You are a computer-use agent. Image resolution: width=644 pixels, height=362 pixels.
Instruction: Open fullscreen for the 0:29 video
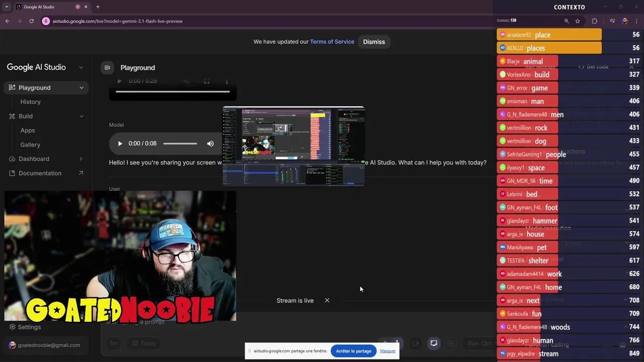click(x=206, y=81)
